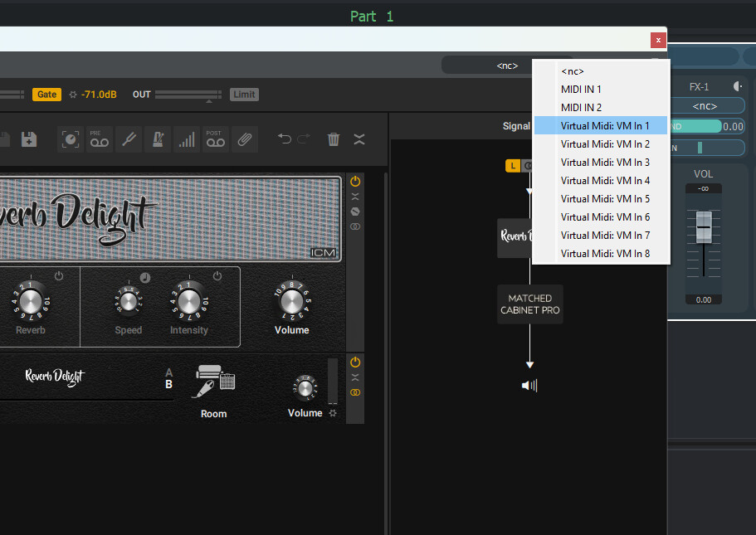This screenshot has width=756, height=535.
Task: Open the <nc> MIDI input dropdown in plugin header
Action: [x=507, y=66]
